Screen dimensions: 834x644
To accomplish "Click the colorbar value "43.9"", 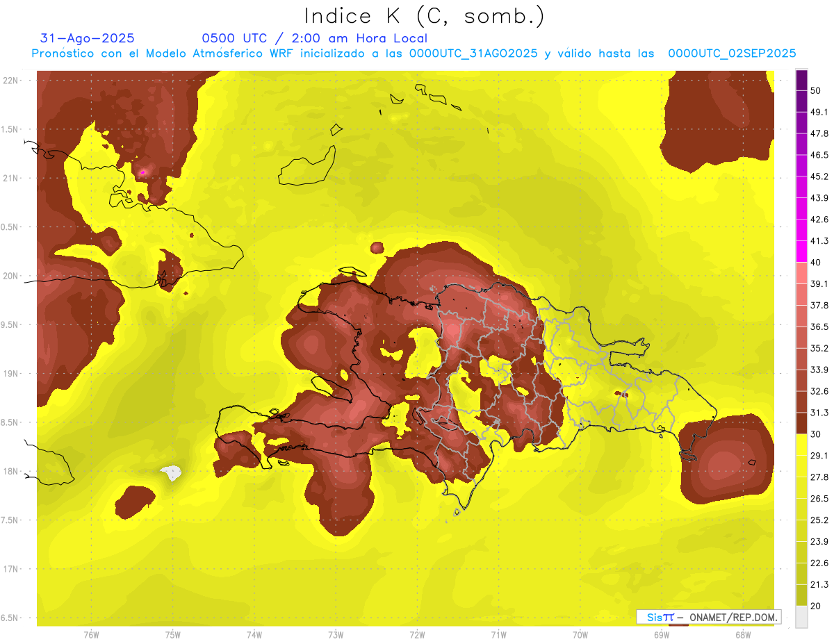I will point(819,198).
